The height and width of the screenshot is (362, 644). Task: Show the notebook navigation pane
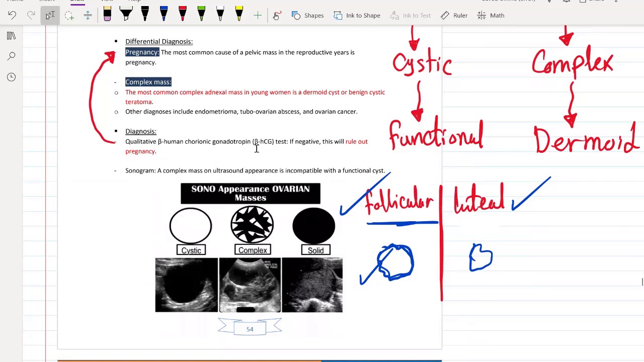[11, 36]
